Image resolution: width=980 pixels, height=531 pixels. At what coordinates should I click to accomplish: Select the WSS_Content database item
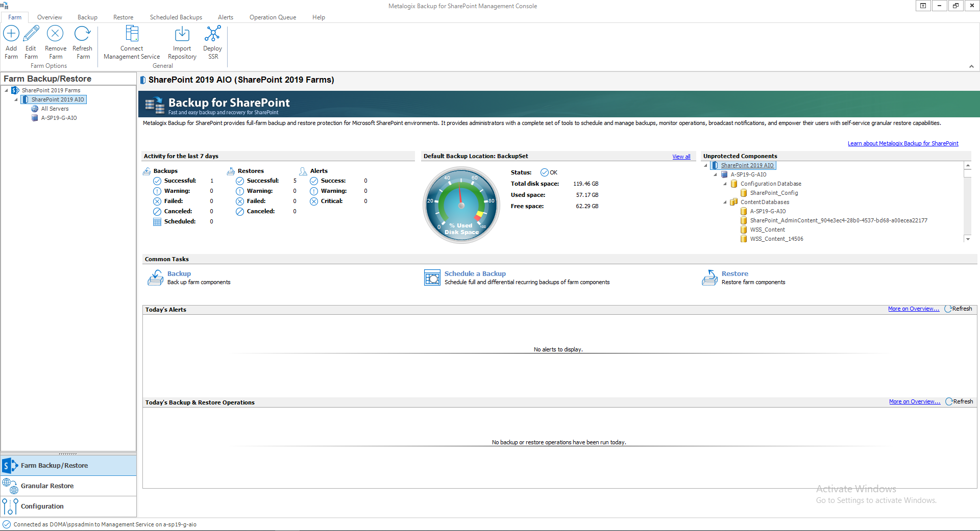[767, 230]
